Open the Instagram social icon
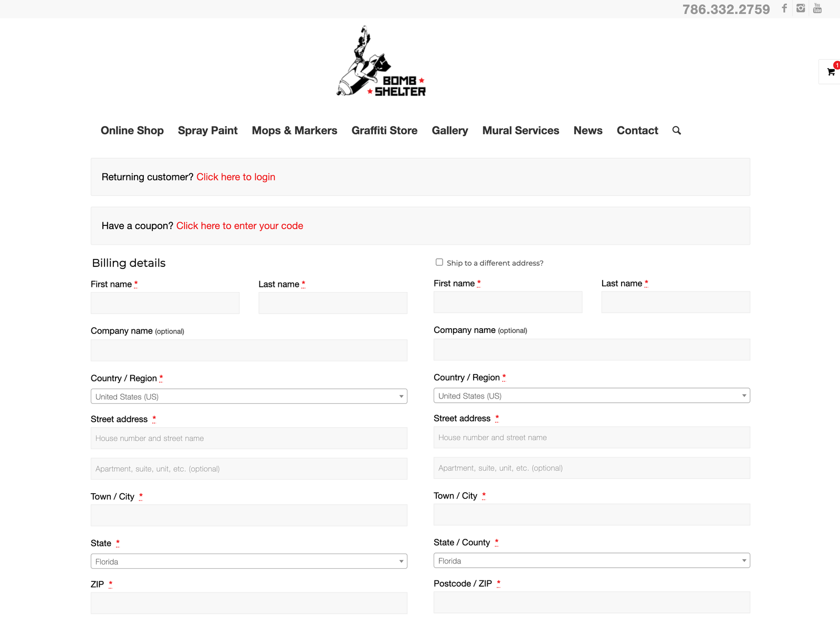840x625 pixels. [801, 8]
